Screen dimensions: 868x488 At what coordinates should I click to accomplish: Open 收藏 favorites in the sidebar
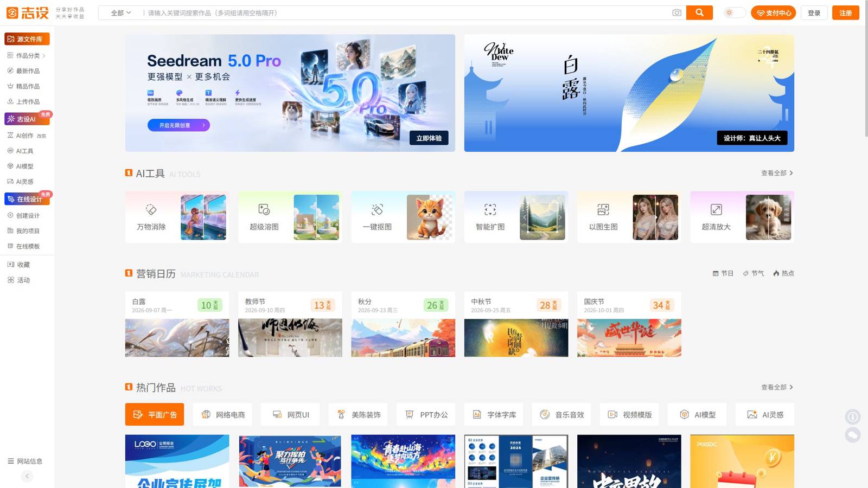point(20,265)
